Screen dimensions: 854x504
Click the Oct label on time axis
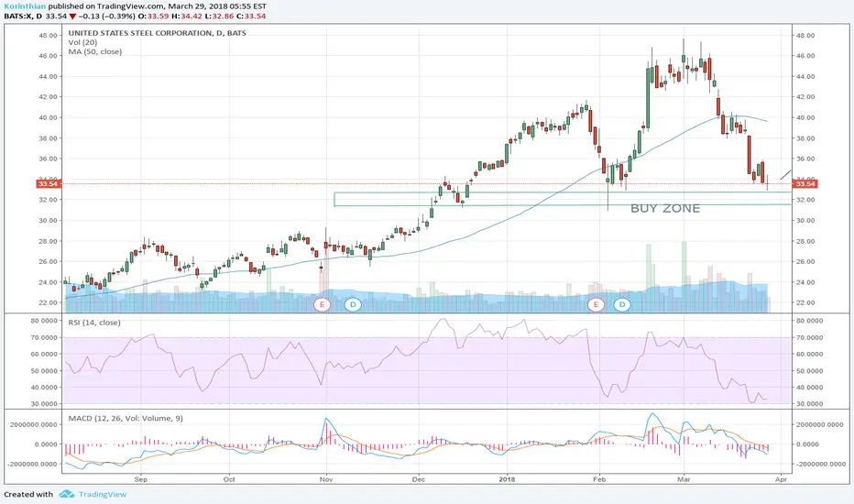pyautogui.click(x=229, y=479)
